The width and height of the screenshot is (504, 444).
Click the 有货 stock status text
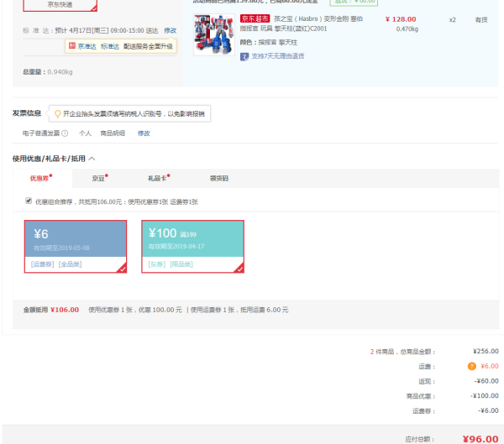pos(481,20)
